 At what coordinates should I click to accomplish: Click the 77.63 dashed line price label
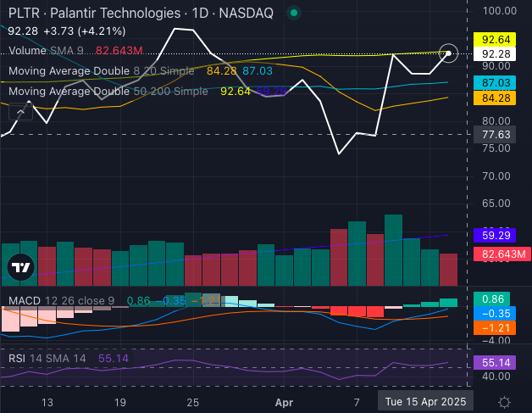(x=495, y=134)
